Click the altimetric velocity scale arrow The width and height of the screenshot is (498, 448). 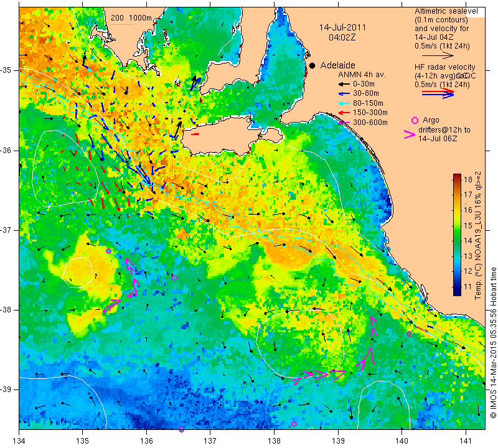(438, 55)
